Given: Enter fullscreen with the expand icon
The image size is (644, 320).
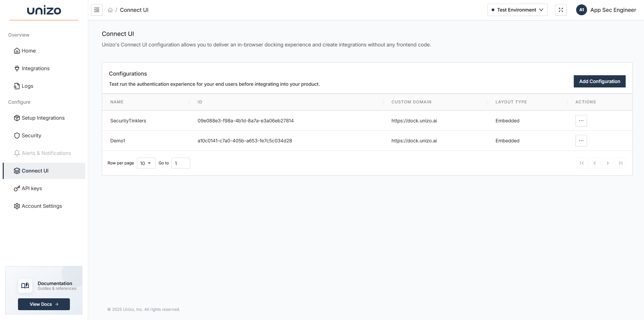Looking at the screenshot, I should tap(561, 10).
